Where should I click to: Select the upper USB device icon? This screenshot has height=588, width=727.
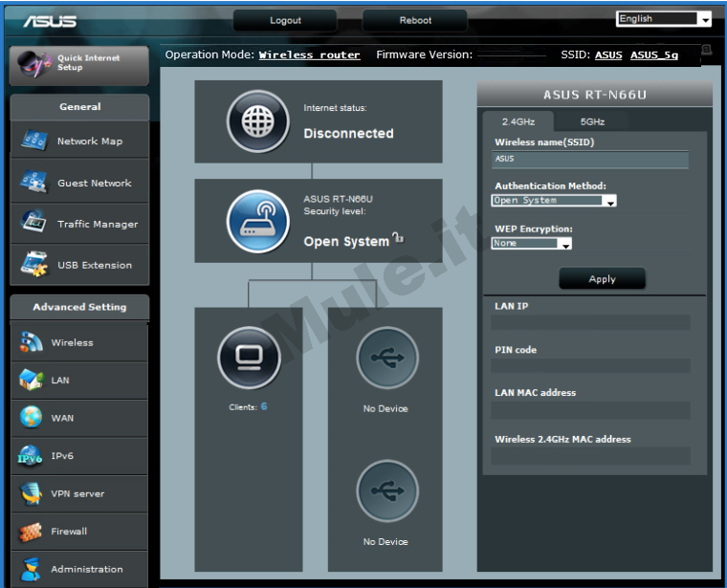click(x=387, y=358)
